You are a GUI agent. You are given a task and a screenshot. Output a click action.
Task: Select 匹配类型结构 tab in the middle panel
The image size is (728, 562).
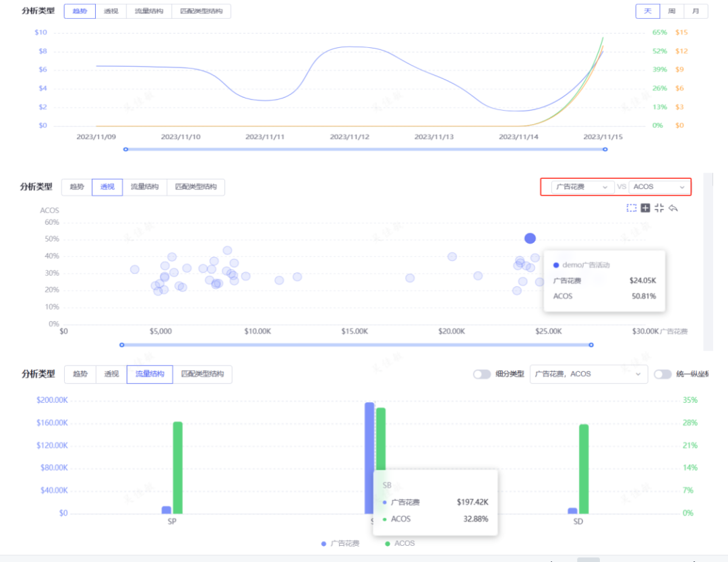click(195, 187)
